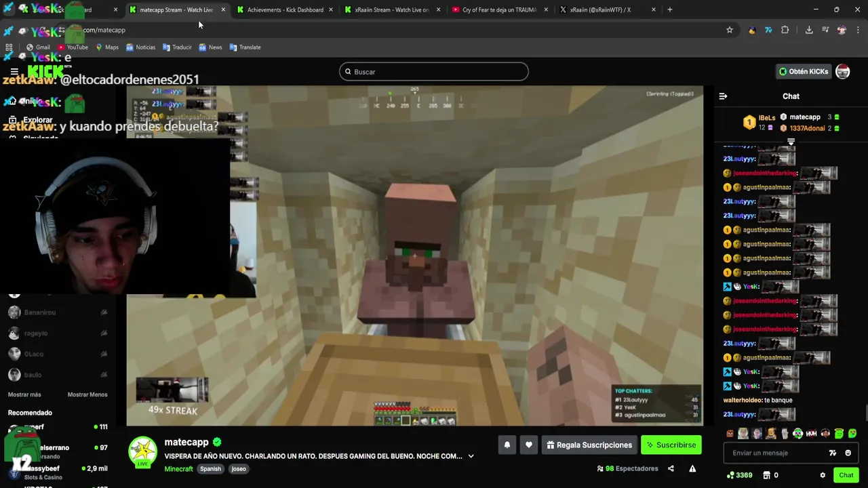Select the joseo tag
868x488 pixels.
pos(239,469)
